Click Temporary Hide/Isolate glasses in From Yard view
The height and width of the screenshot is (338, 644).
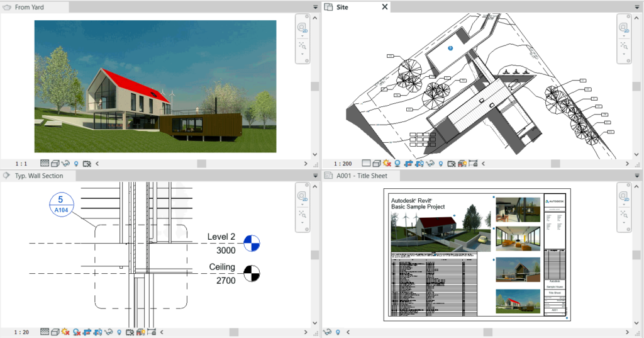click(x=65, y=164)
